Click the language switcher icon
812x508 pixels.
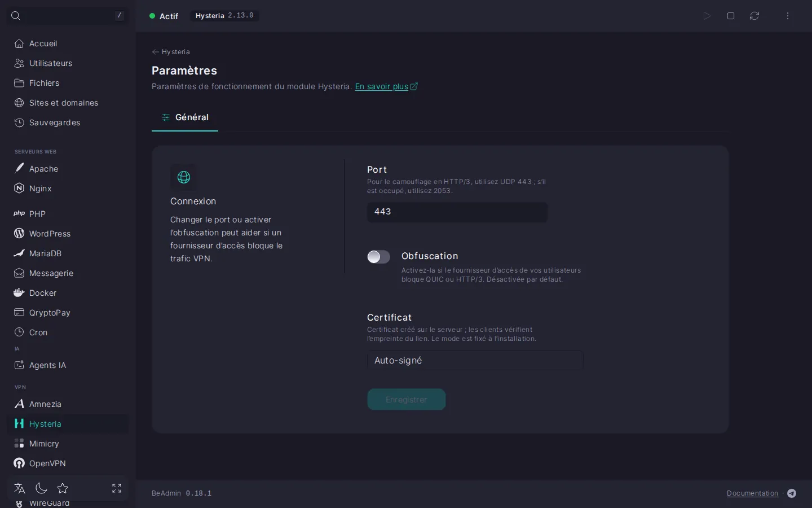click(20, 488)
